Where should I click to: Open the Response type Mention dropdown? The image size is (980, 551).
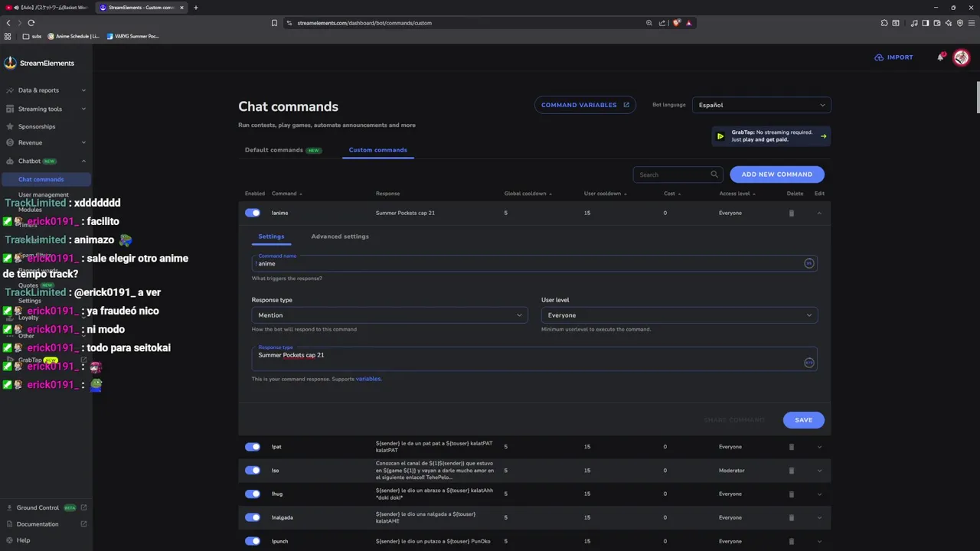point(389,315)
